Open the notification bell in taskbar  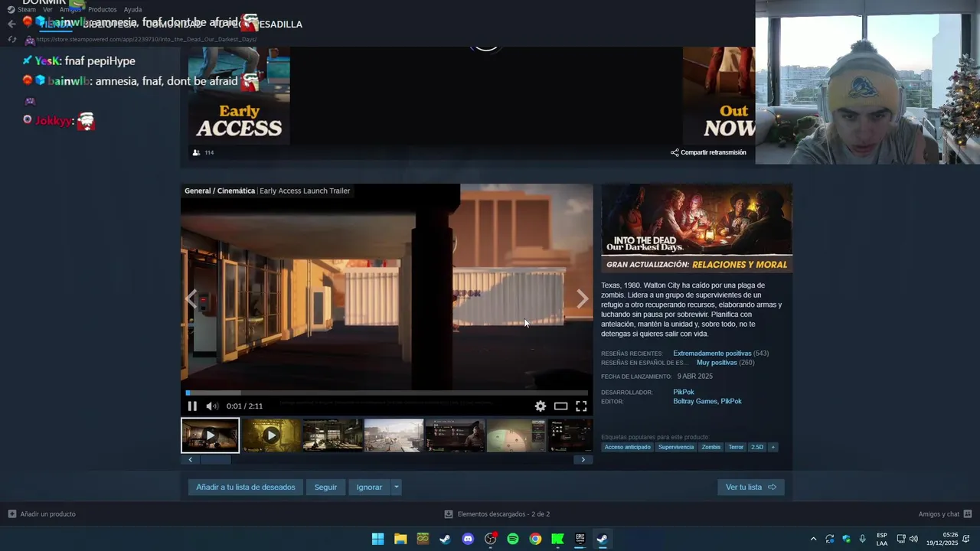pyautogui.click(x=966, y=539)
